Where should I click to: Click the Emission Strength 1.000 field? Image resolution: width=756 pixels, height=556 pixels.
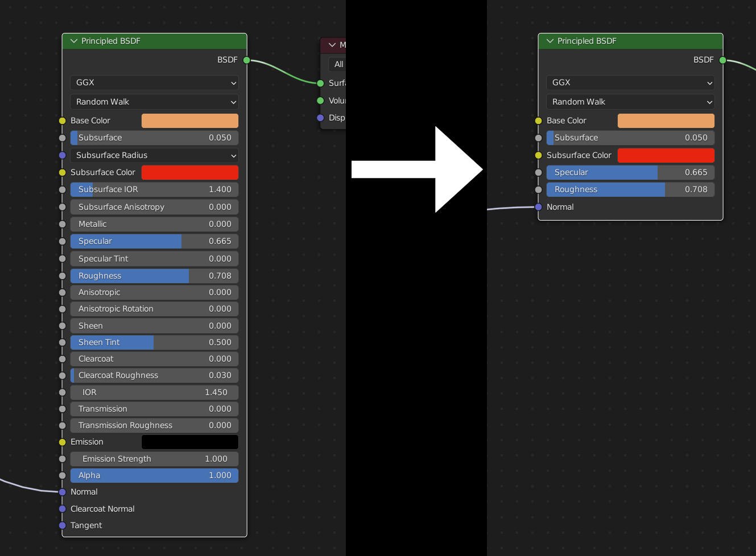tap(155, 459)
